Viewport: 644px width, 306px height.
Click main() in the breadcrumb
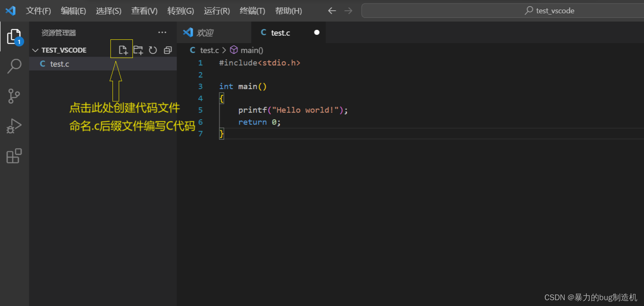coord(252,50)
